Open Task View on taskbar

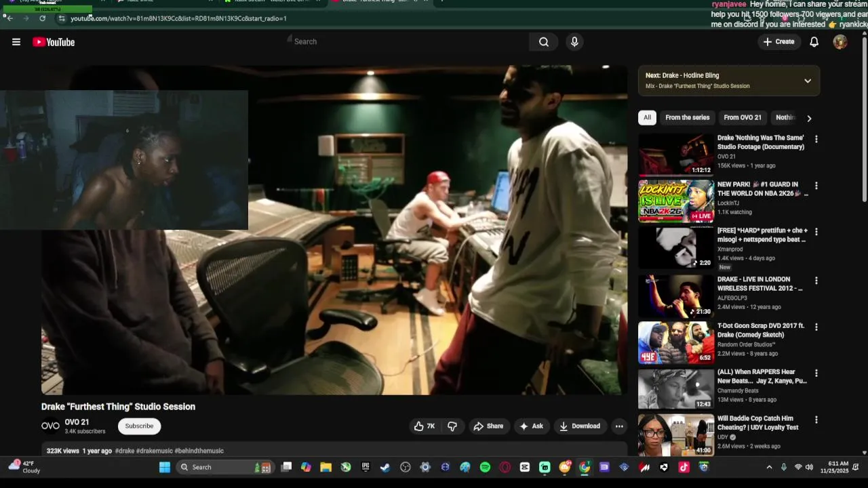click(x=286, y=467)
